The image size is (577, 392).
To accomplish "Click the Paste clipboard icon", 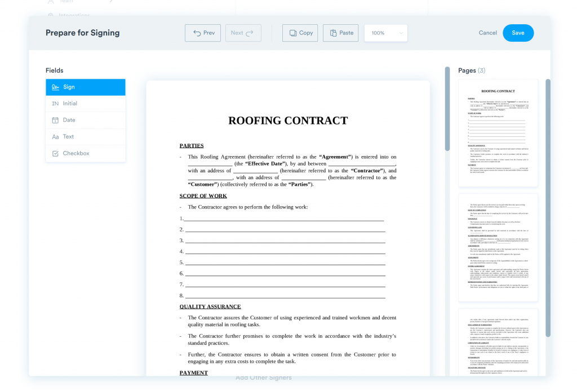I will 333,33.
